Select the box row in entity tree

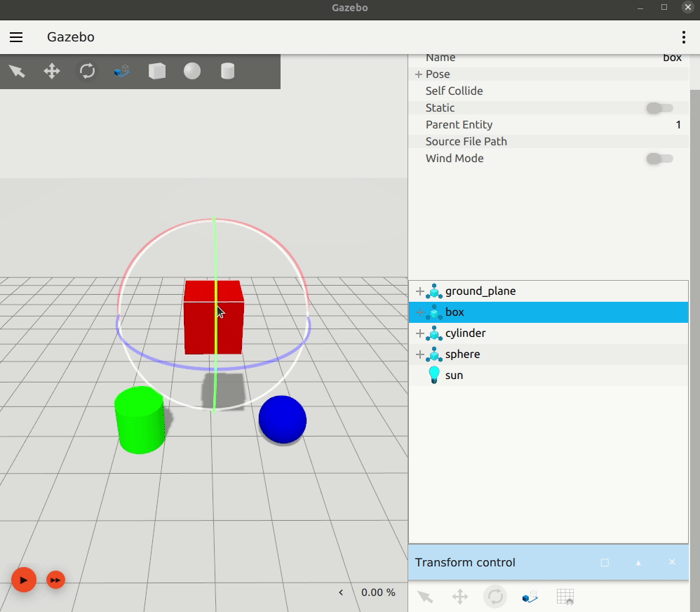(x=548, y=312)
